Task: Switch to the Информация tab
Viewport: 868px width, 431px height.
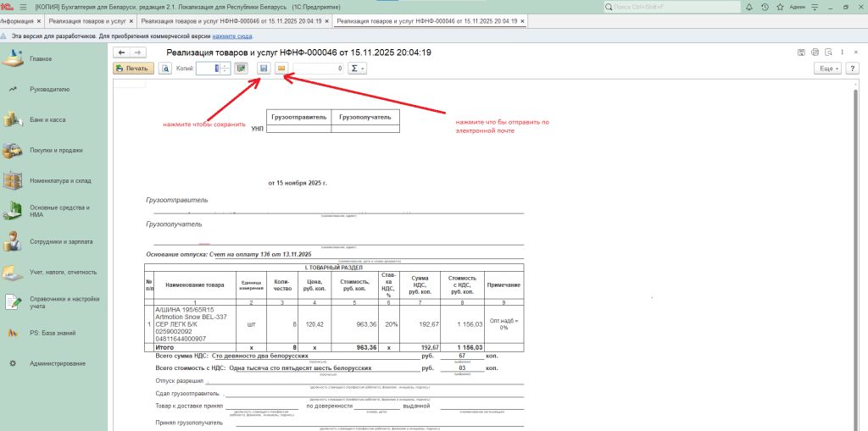Action: 19,20
